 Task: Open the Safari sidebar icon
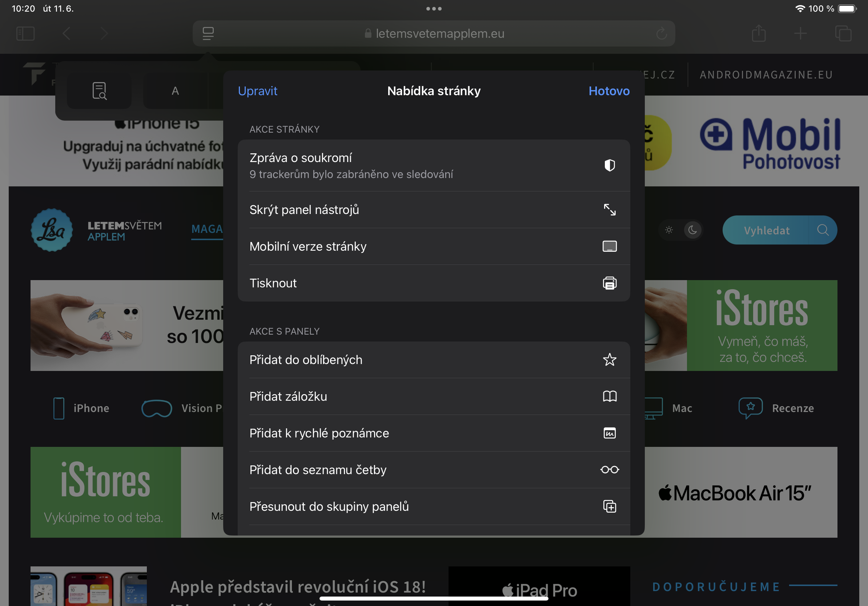(x=25, y=33)
